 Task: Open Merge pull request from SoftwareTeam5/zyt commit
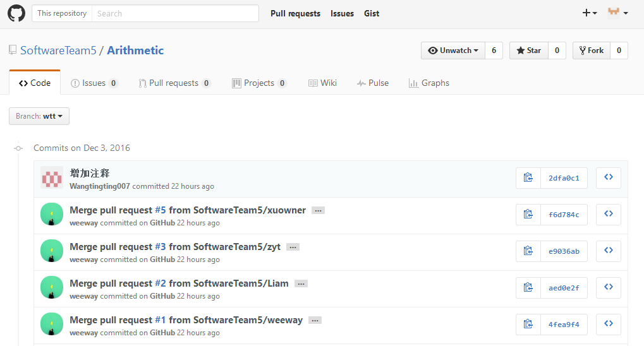tap(175, 247)
